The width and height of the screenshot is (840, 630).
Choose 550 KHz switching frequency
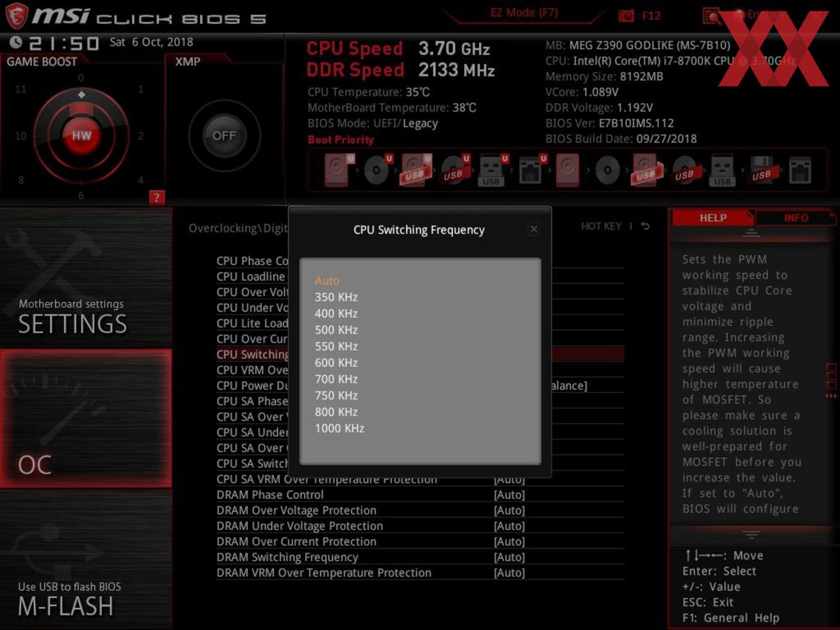point(336,346)
